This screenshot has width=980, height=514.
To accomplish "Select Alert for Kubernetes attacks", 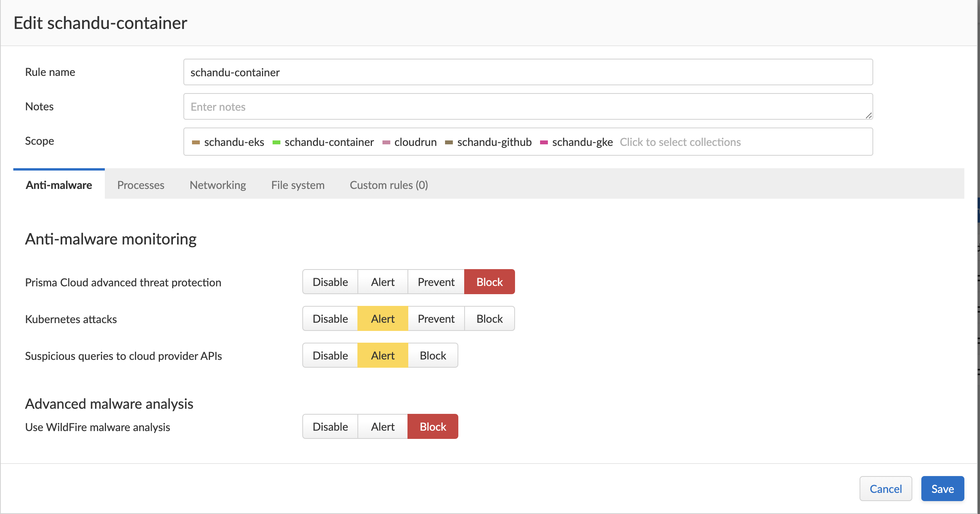I will [382, 318].
